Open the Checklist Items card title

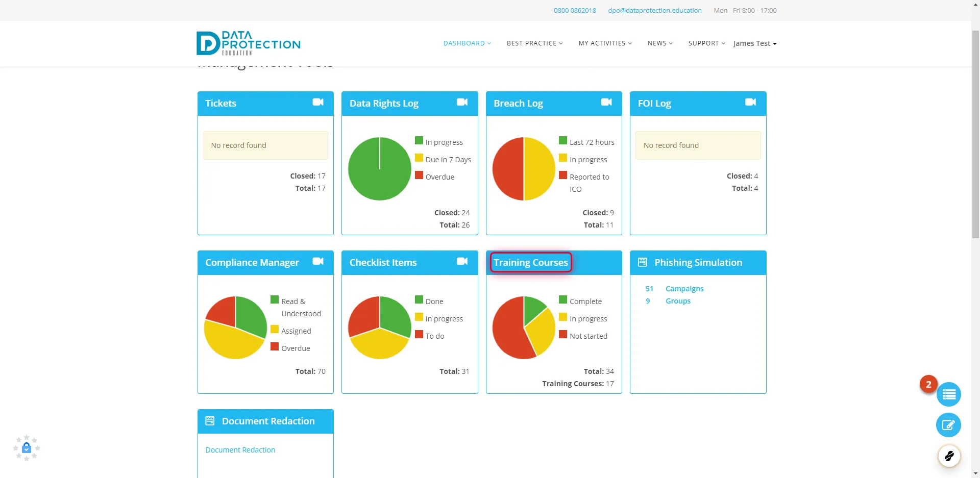[x=383, y=262]
